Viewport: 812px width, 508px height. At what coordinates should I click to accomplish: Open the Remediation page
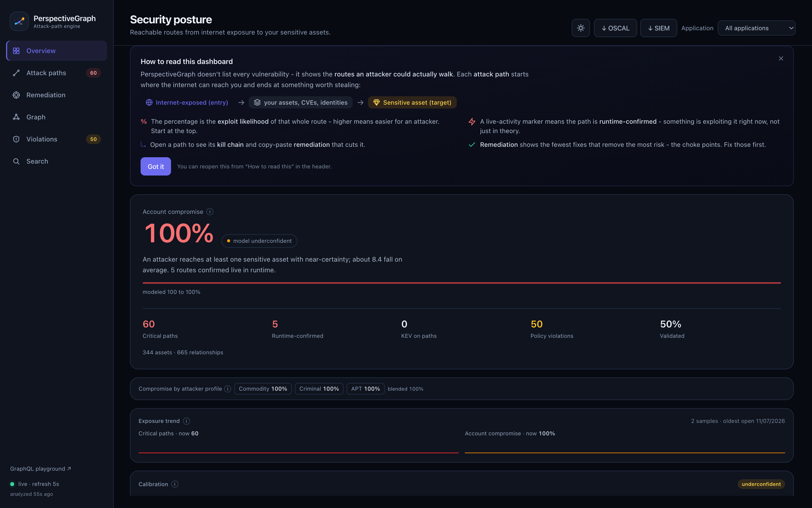57,95
